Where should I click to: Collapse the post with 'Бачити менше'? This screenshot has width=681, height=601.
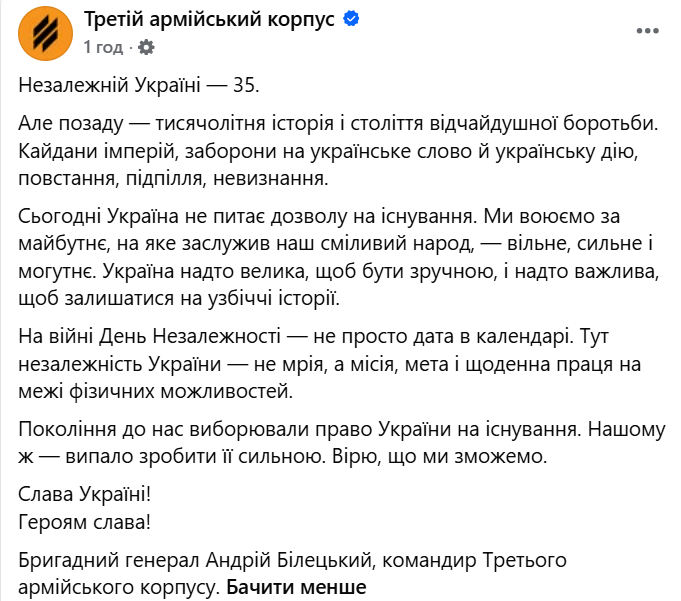tap(296, 587)
